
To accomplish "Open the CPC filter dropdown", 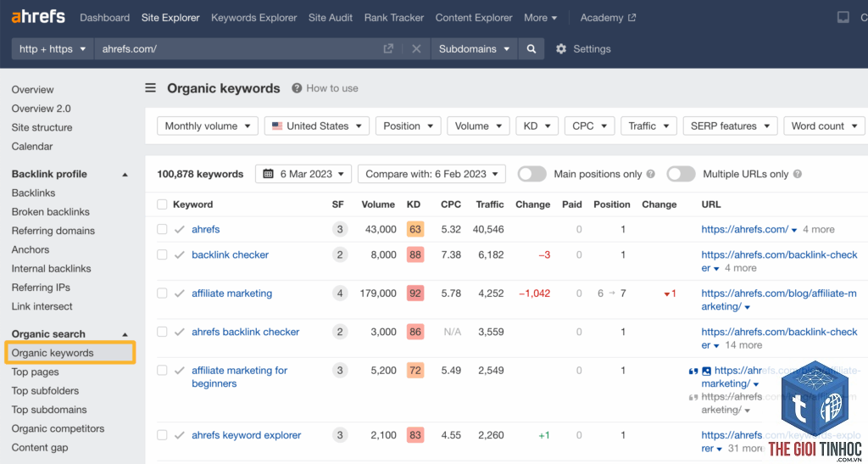I will pos(590,126).
